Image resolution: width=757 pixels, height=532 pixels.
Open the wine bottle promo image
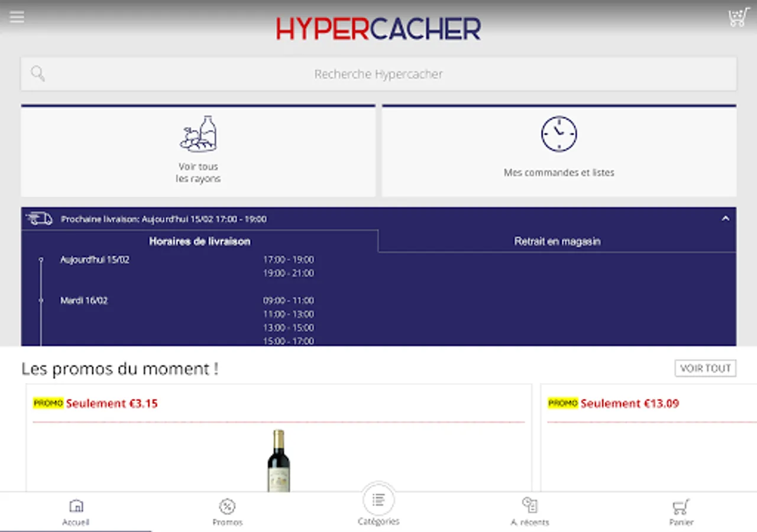coord(279,460)
